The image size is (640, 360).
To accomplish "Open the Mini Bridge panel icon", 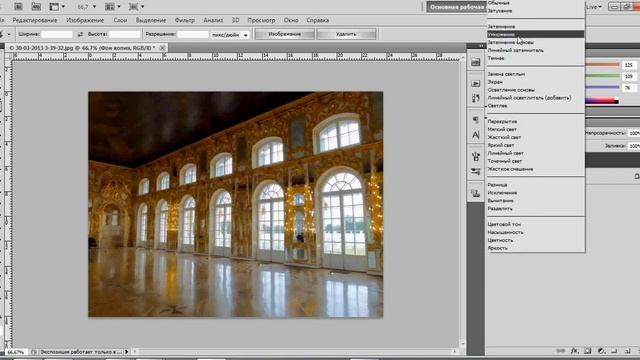I will click(x=36, y=7).
